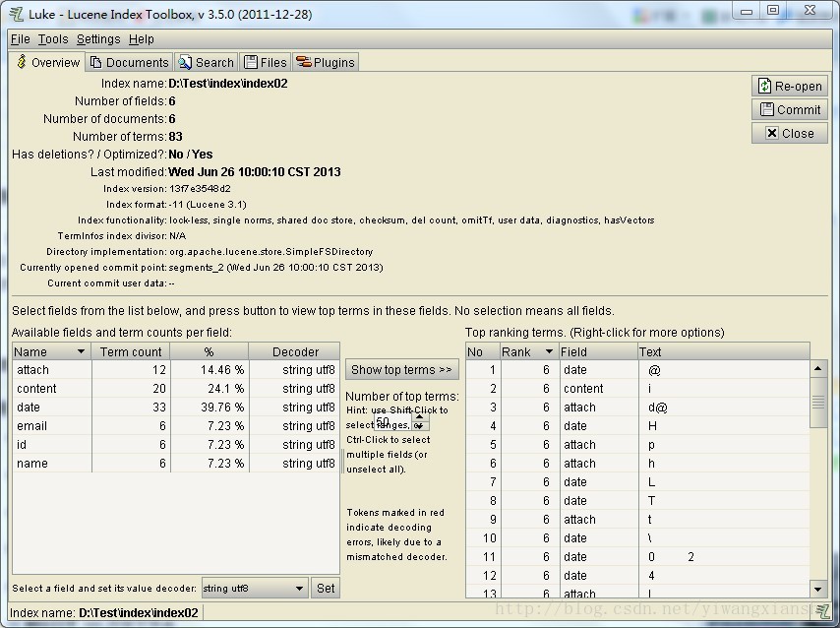Click the % column header
840x628 pixels.
click(209, 351)
